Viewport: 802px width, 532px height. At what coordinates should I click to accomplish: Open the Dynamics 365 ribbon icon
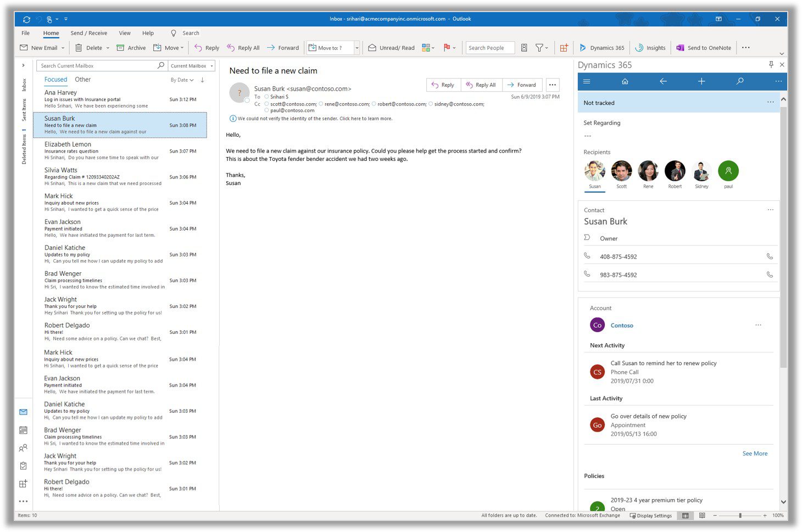601,48
